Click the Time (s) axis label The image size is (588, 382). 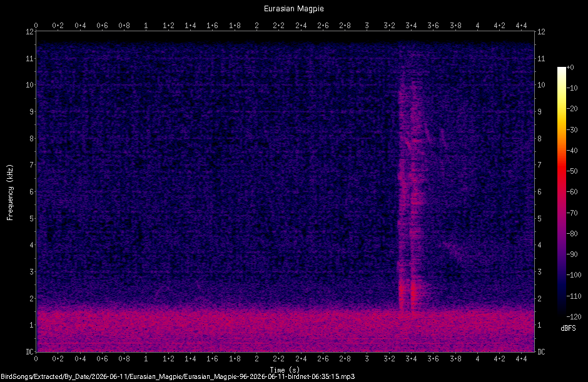(x=285, y=369)
